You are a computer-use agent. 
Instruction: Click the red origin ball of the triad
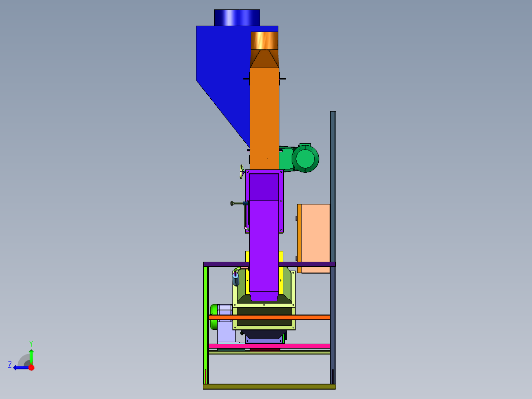[32, 367]
